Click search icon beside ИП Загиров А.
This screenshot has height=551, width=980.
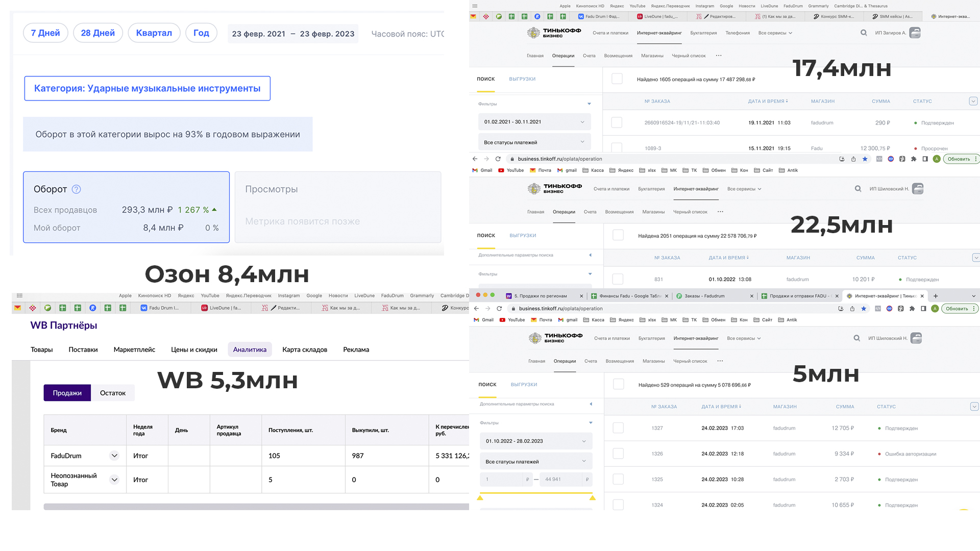click(x=864, y=33)
